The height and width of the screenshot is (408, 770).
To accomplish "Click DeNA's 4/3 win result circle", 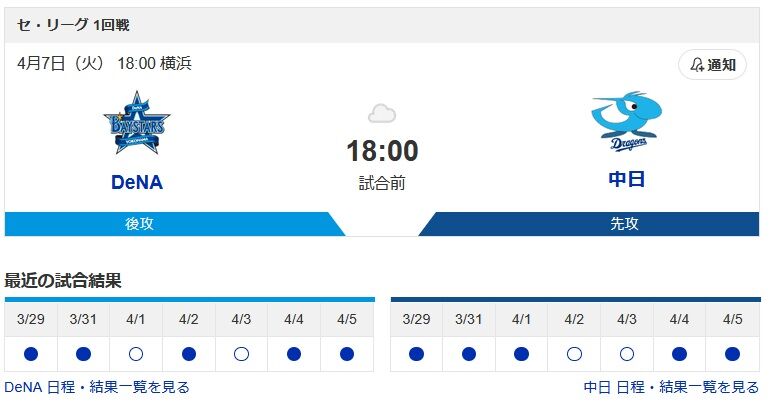I will [241, 354].
